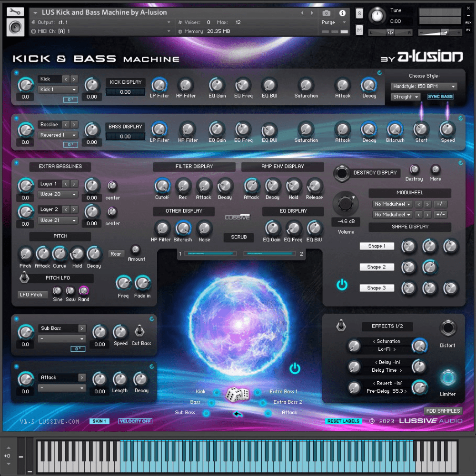The width and height of the screenshot is (476, 476).
Task: Select previous Layer 1 wave arrow
Action: 66,184
